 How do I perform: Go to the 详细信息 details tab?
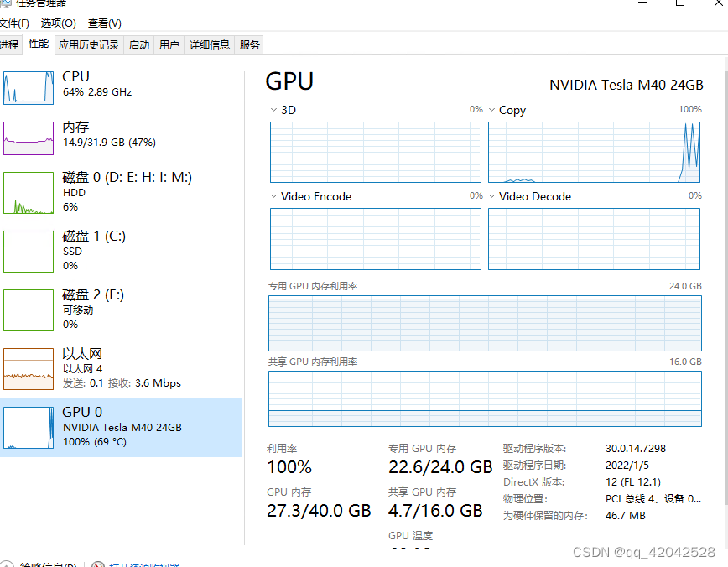coord(209,45)
